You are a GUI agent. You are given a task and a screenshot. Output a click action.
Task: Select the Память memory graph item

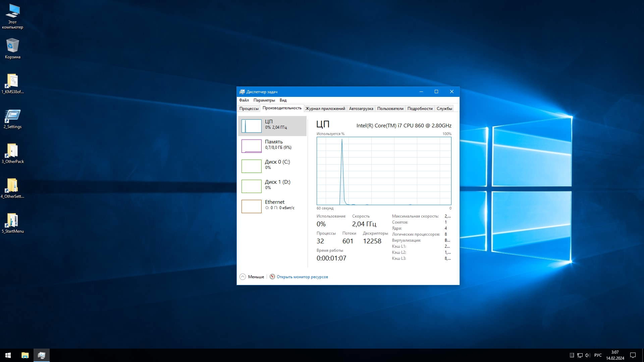click(252, 146)
